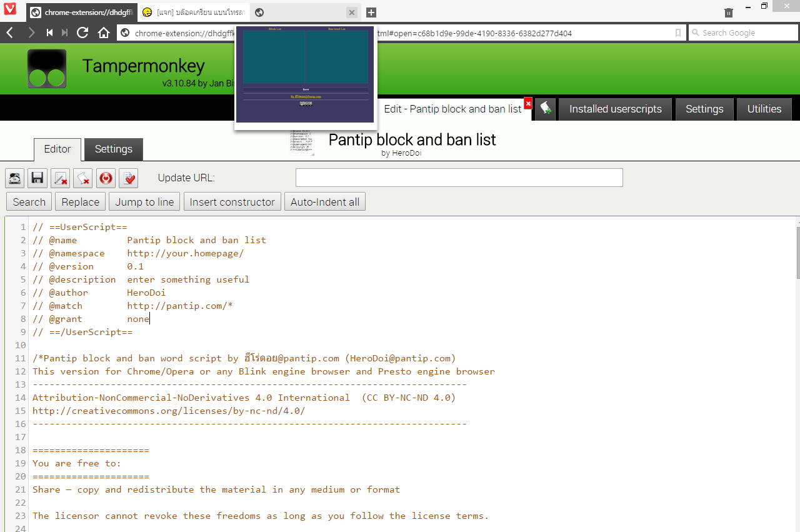Bookmark this page via address bar icon

pos(678,33)
